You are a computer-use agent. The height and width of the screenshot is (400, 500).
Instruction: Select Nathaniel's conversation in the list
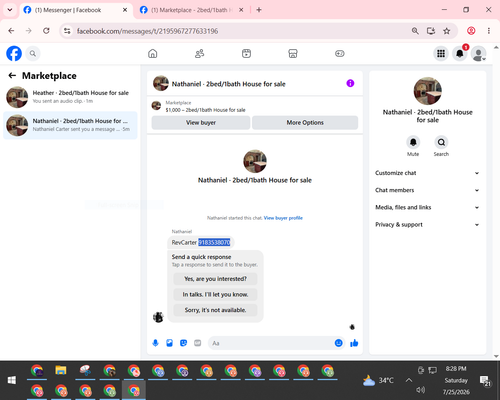70,125
